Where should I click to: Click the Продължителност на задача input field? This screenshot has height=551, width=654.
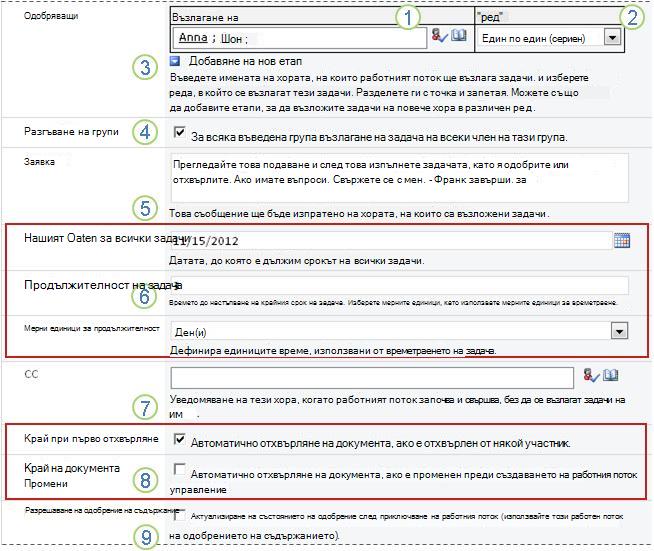tap(400, 286)
